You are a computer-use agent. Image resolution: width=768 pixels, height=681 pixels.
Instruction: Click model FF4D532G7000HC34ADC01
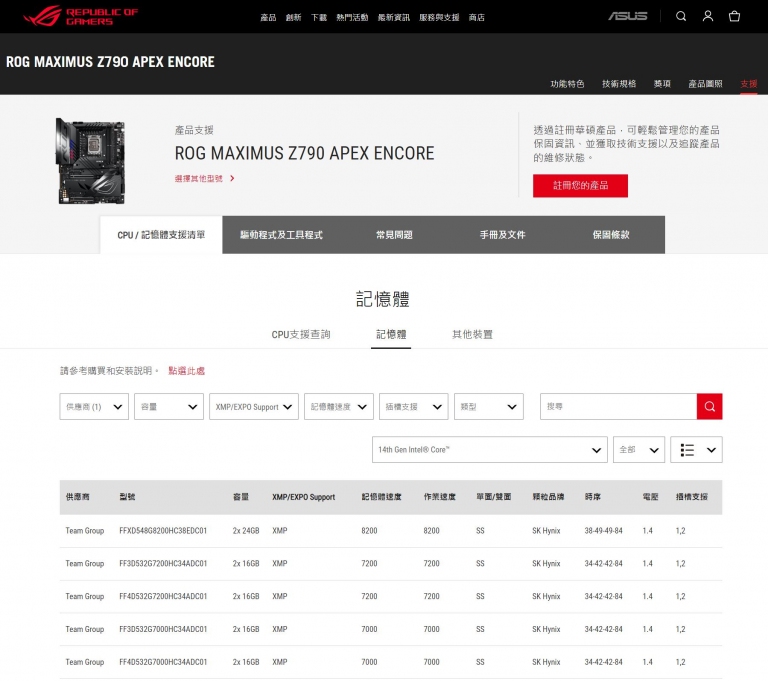click(x=163, y=662)
